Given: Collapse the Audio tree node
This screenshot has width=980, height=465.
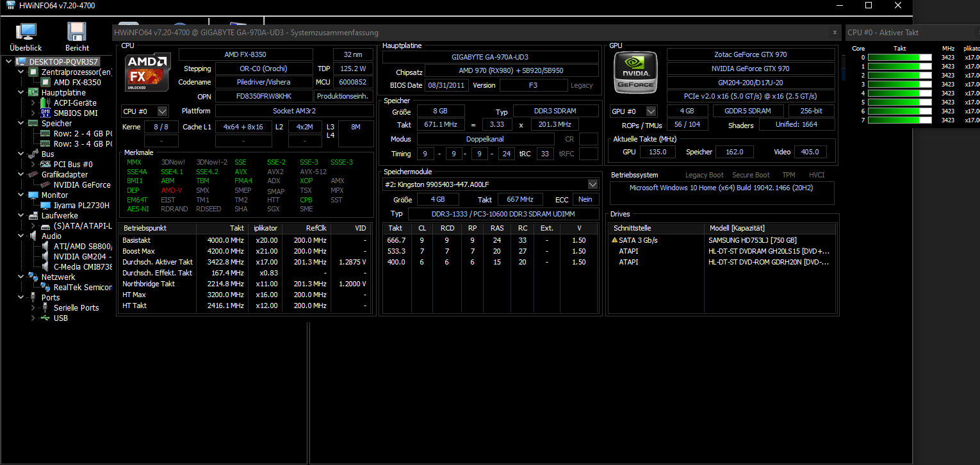Looking at the screenshot, I should coord(21,236).
